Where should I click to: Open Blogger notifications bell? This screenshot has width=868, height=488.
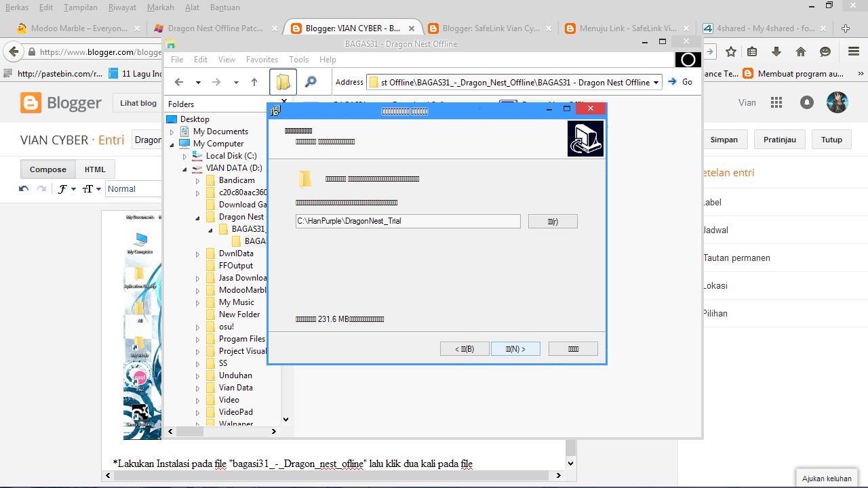[x=807, y=102]
